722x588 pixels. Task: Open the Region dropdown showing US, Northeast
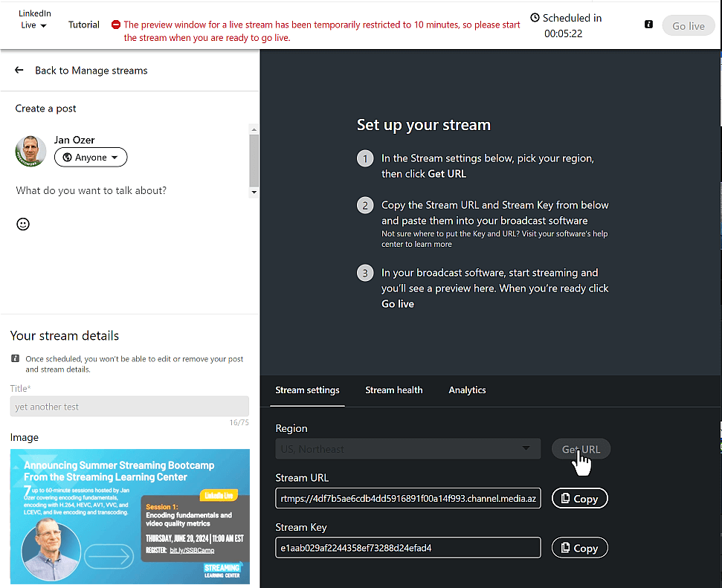(x=408, y=449)
